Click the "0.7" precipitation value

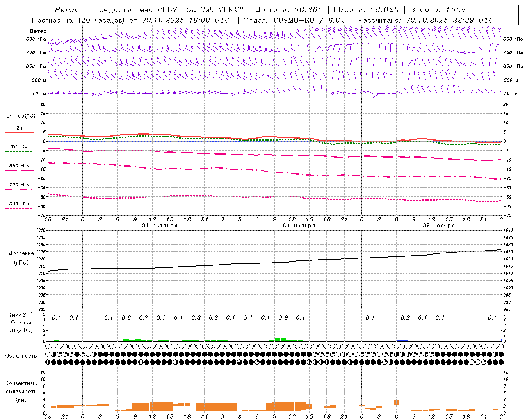click(x=144, y=318)
